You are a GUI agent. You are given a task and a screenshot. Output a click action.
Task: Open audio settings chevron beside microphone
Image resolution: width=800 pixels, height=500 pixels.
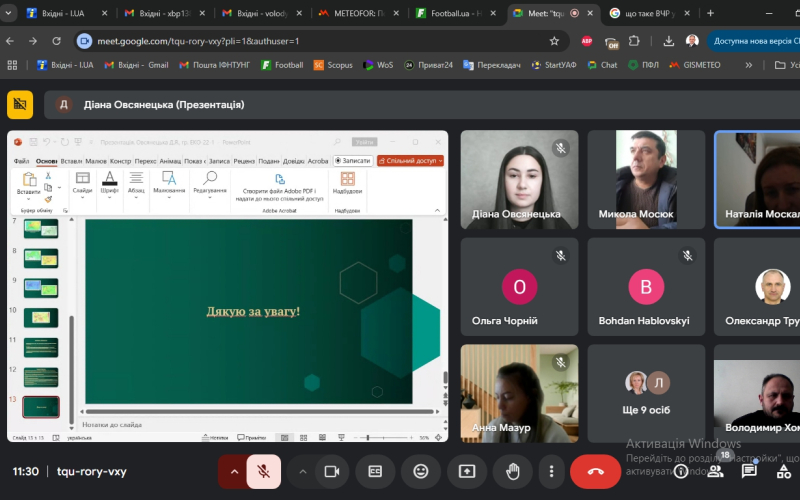234,471
